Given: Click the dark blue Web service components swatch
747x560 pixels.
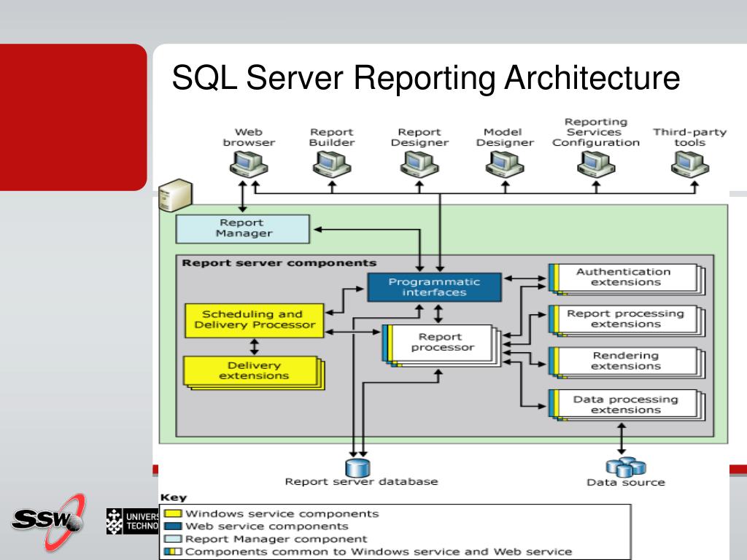Looking at the screenshot, I should [172, 526].
